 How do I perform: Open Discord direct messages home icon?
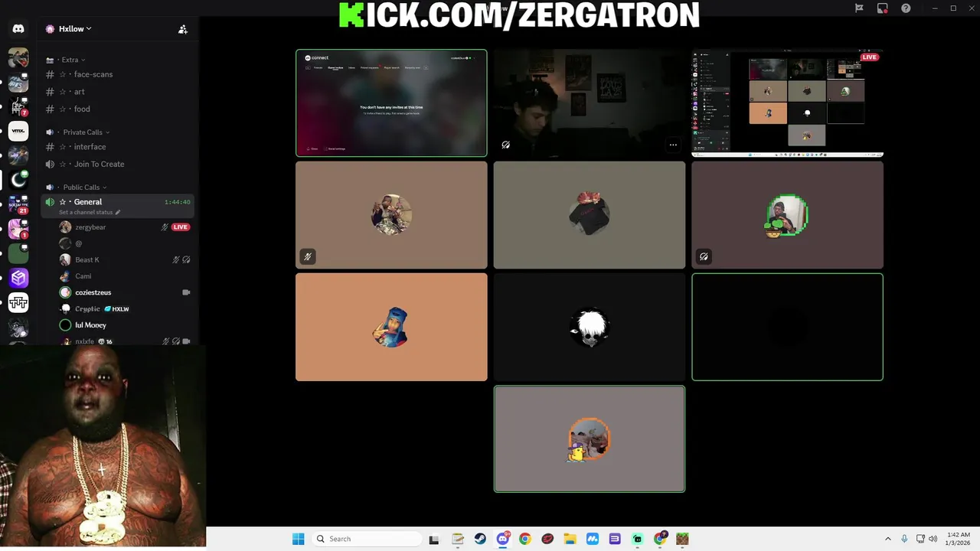tap(18, 29)
